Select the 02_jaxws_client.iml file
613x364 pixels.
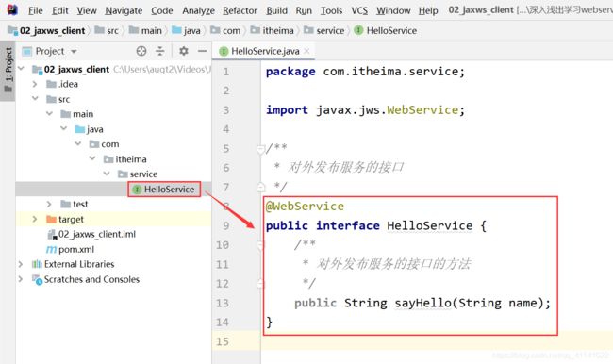pos(91,234)
